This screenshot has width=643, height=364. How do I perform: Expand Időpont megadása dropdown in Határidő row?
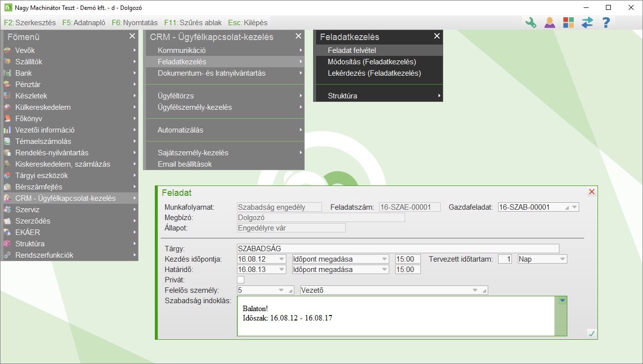[384, 270]
